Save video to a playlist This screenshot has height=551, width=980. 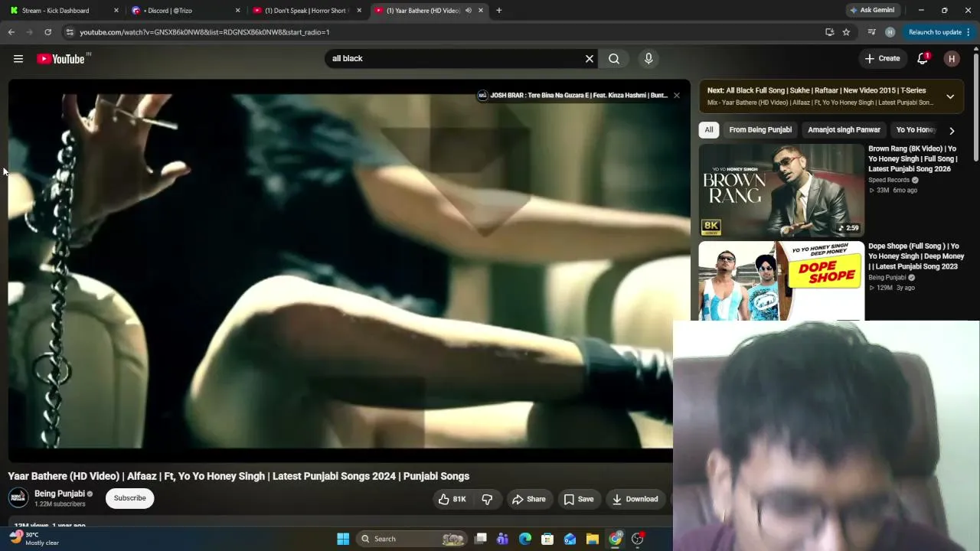579,499
